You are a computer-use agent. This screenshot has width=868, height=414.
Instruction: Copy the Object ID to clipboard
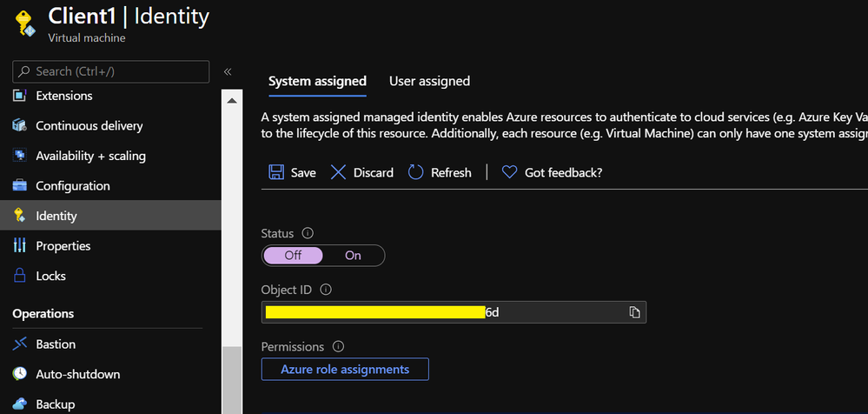pyautogui.click(x=634, y=312)
